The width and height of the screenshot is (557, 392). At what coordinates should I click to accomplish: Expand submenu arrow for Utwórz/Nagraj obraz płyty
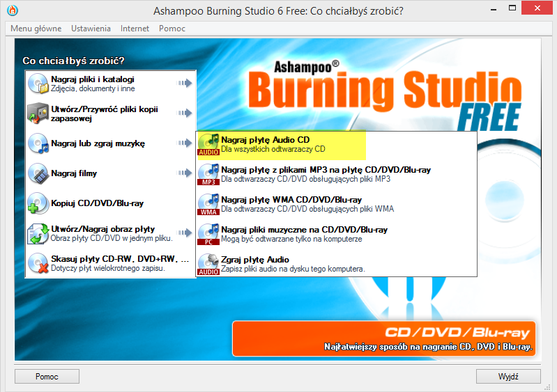click(x=184, y=233)
